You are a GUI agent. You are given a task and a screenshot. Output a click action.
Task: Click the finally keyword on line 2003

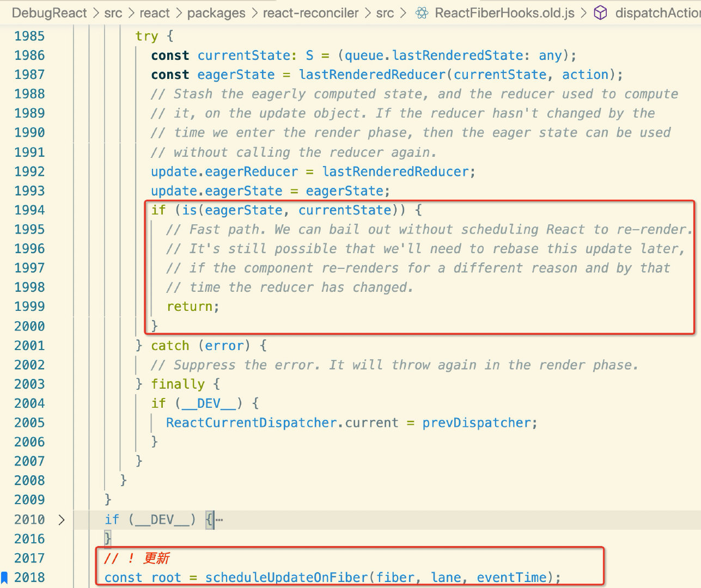178,384
